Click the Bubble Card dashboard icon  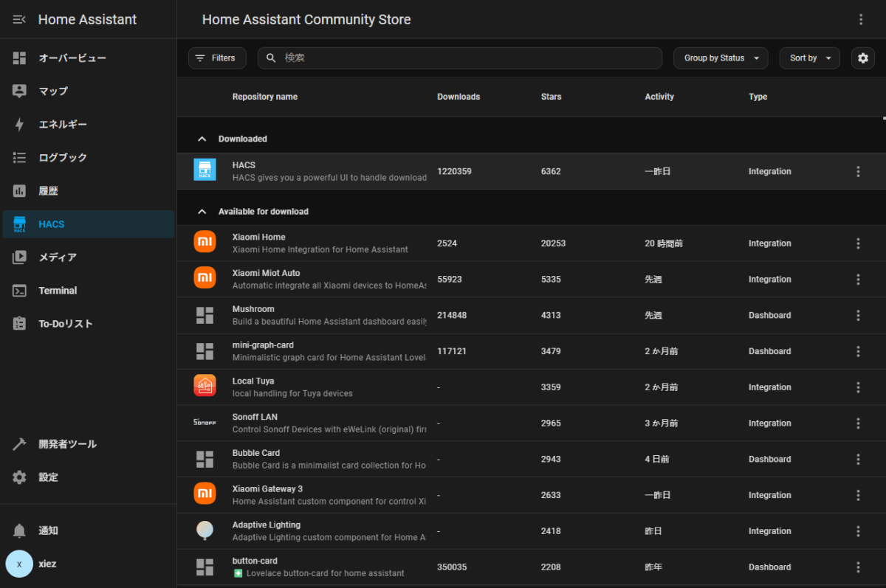tap(205, 459)
